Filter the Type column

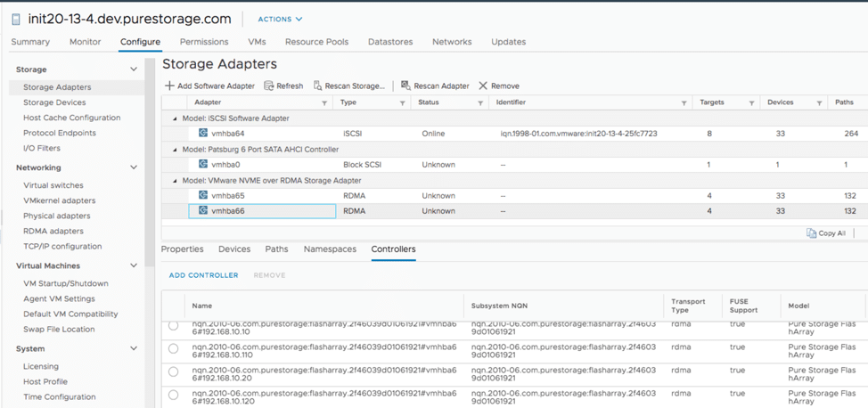coord(403,103)
